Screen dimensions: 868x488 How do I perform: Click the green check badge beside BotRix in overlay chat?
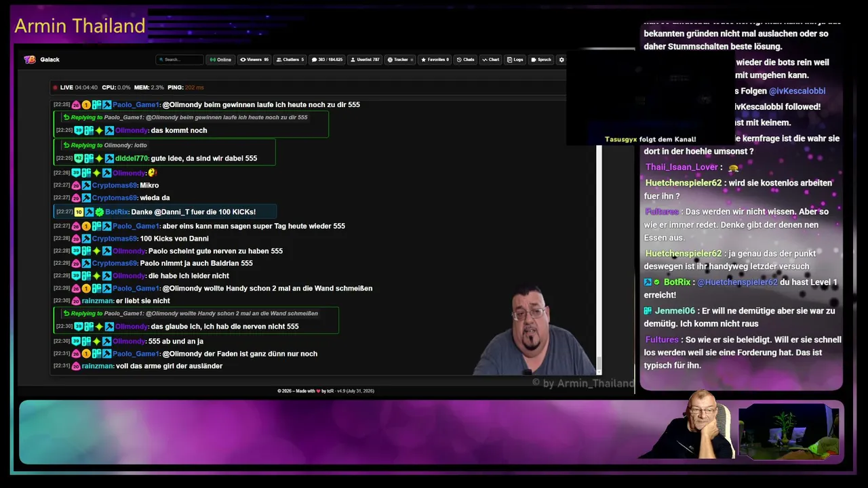656,282
